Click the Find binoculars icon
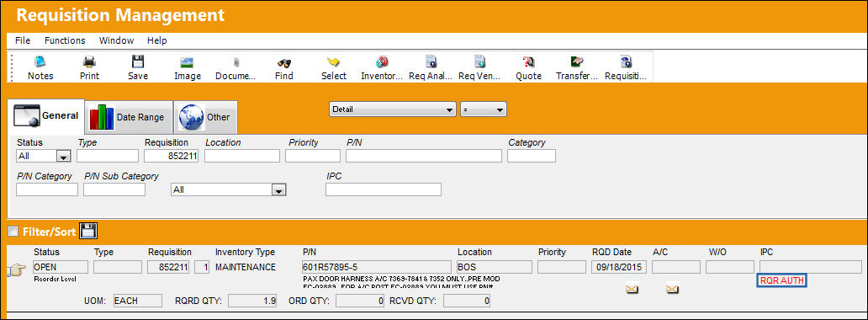Viewport: 868px width, 320px height. tap(284, 68)
